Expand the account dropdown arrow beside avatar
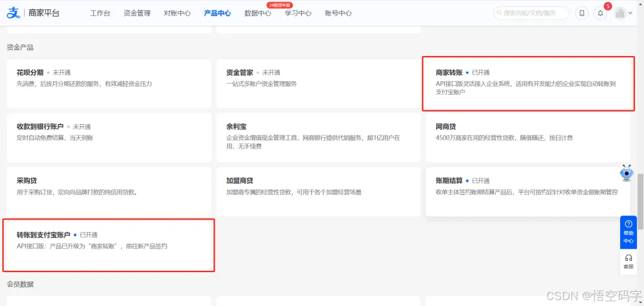 point(631,13)
